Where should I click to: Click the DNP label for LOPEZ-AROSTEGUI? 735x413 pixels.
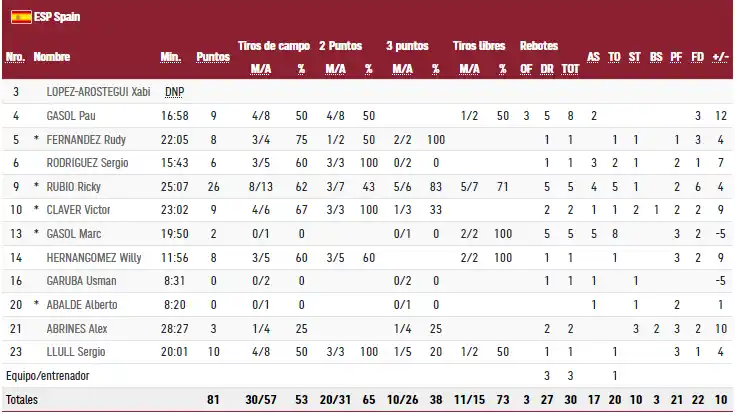tap(174, 92)
